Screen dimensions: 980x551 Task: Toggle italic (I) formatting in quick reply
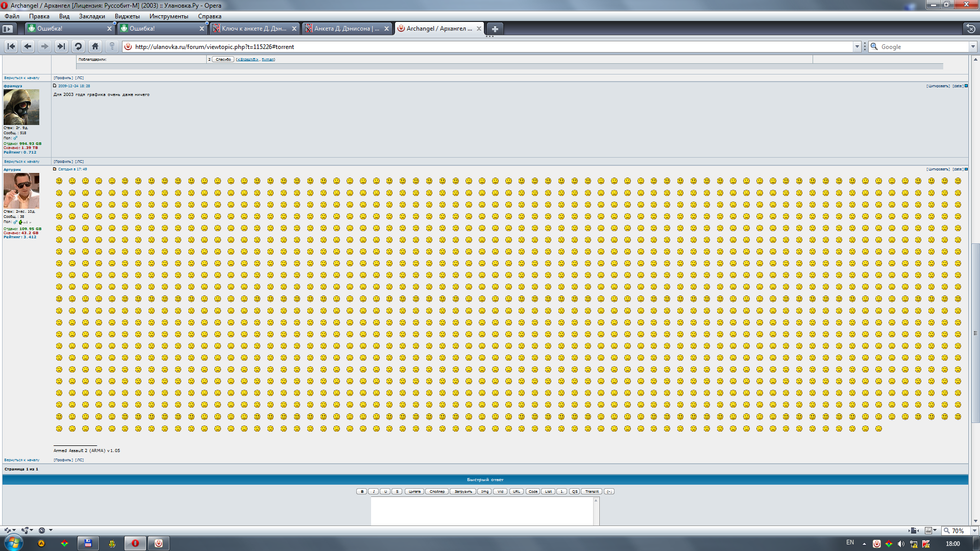point(374,491)
